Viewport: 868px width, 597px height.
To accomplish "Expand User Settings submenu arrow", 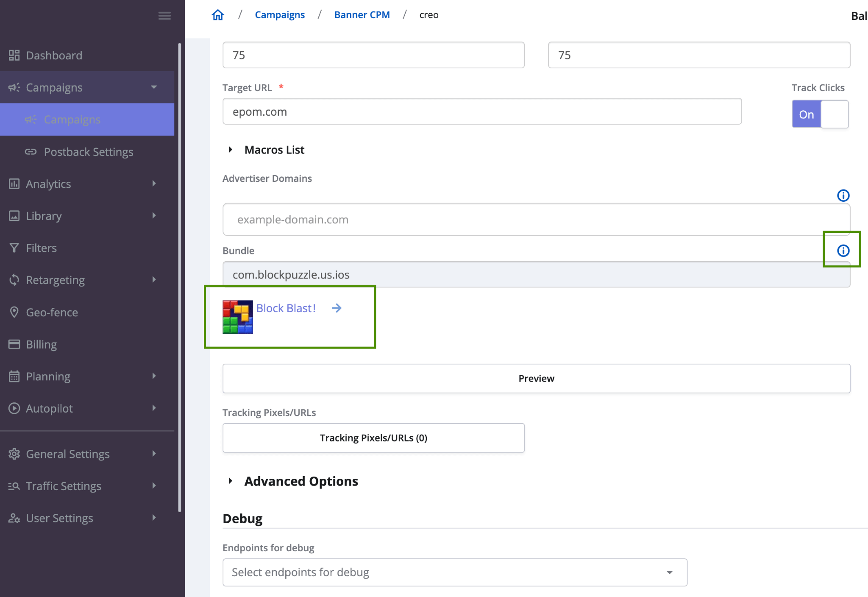I will 154,517.
